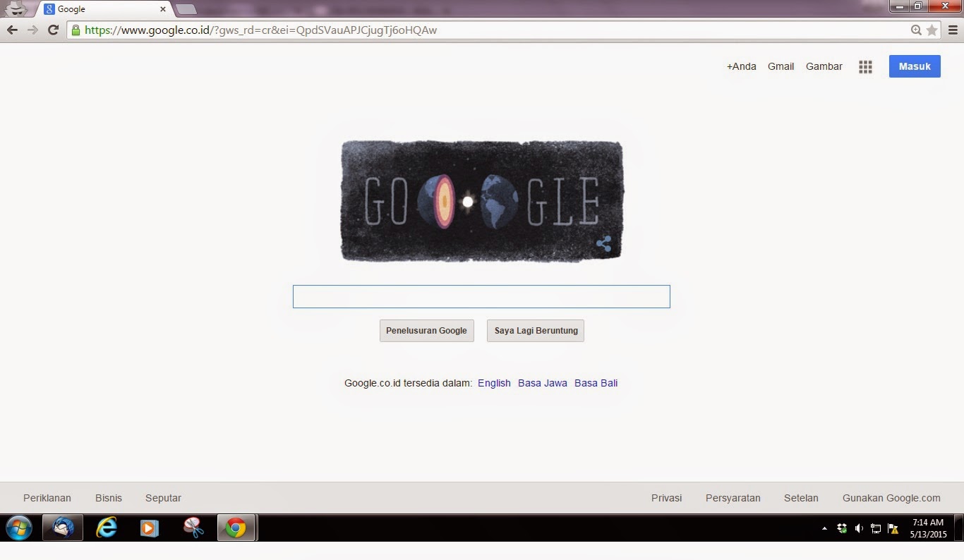The image size is (964, 560).
Task: Switch language to English
Action: point(494,383)
